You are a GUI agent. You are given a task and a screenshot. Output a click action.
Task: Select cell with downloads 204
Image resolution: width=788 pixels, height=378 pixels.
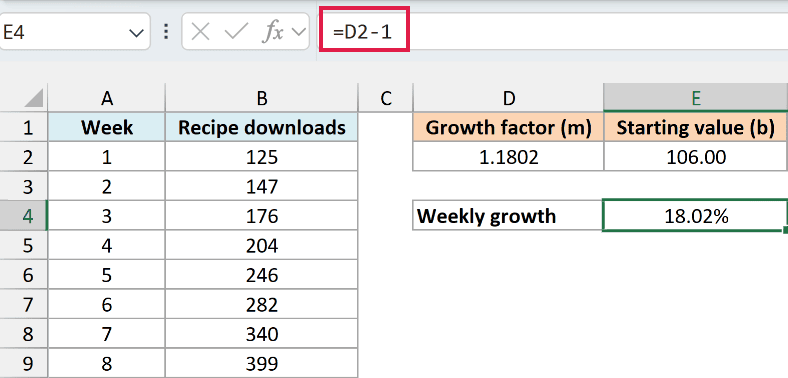click(x=261, y=246)
